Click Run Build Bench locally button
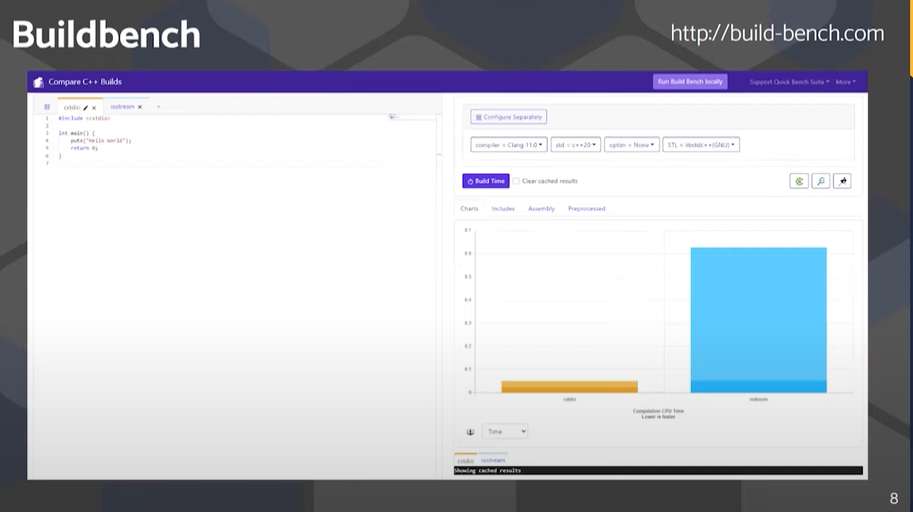Image resolution: width=913 pixels, height=512 pixels. (690, 82)
